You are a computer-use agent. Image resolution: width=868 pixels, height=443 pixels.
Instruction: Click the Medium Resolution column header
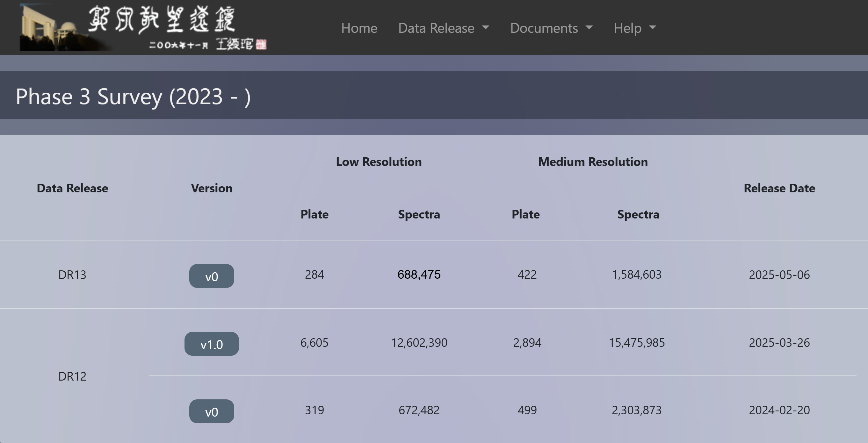pos(593,162)
